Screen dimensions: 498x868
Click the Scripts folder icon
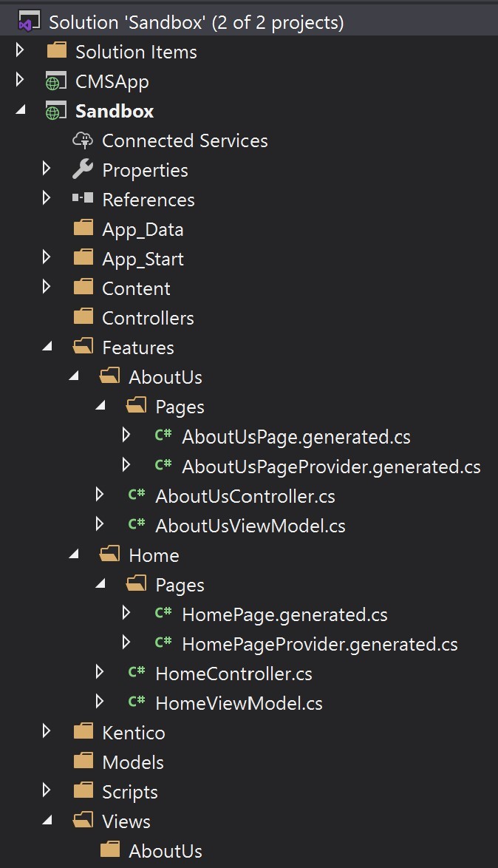click(83, 790)
